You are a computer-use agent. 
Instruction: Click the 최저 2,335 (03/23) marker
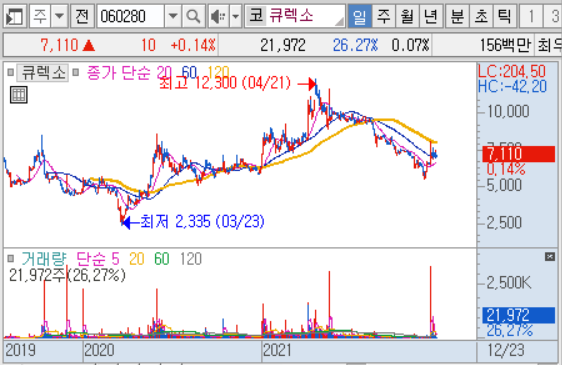tap(202, 222)
